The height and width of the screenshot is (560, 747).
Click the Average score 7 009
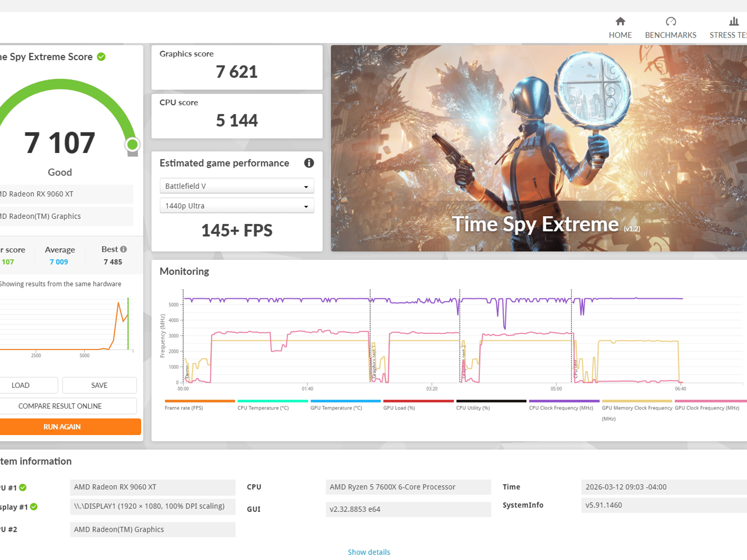tap(59, 262)
